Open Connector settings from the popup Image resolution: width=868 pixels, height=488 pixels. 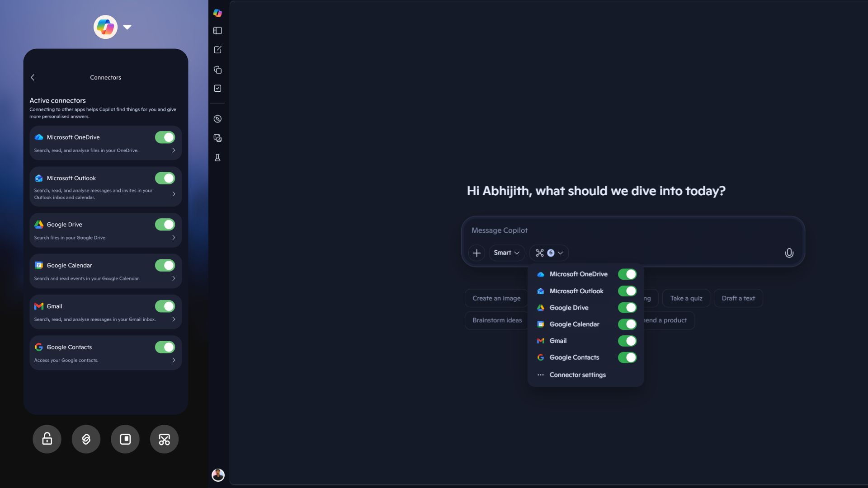pyautogui.click(x=577, y=375)
